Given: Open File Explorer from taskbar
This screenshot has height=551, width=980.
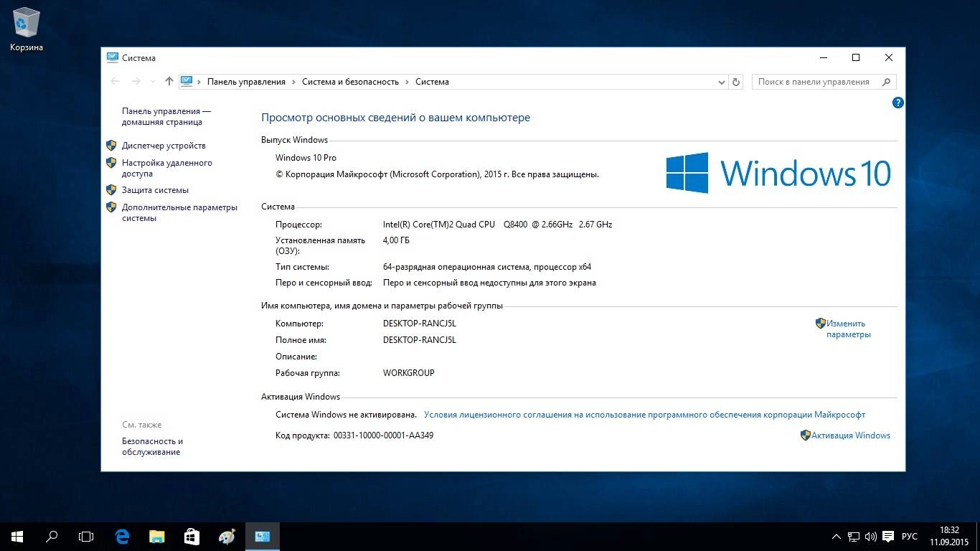Looking at the screenshot, I should (x=157, y=536).
